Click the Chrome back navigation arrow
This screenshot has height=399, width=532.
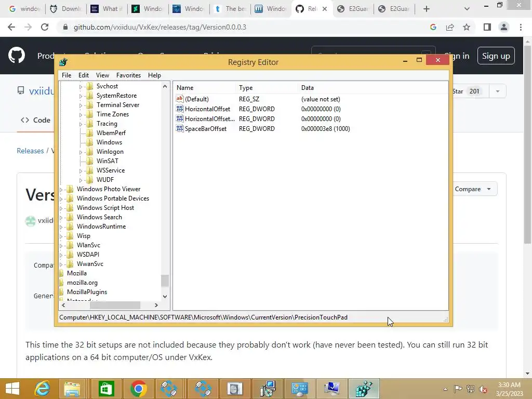tap(11, 27)
